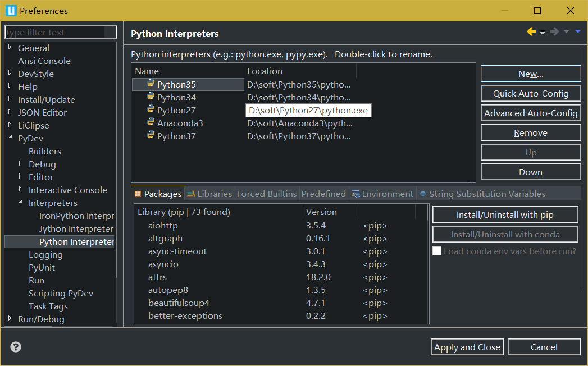Select the aiohttp package row
Image resolution: width=588 pixels, height=366 pixels.
(x=281, y=225)
